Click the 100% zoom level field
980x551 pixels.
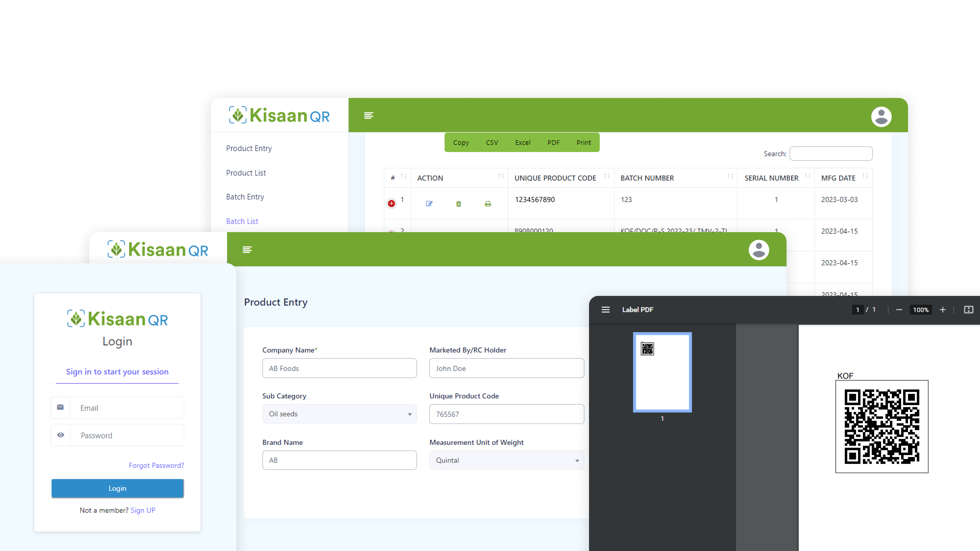tap(921, 309)
